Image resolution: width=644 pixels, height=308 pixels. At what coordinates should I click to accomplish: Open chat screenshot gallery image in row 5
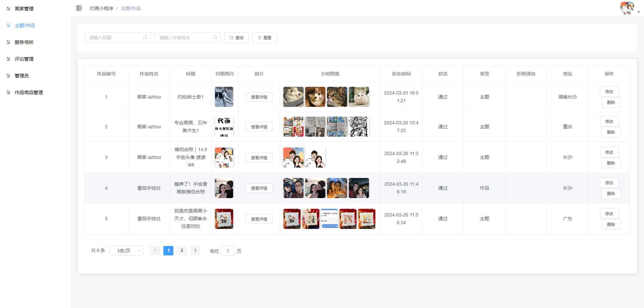(329, 219)
